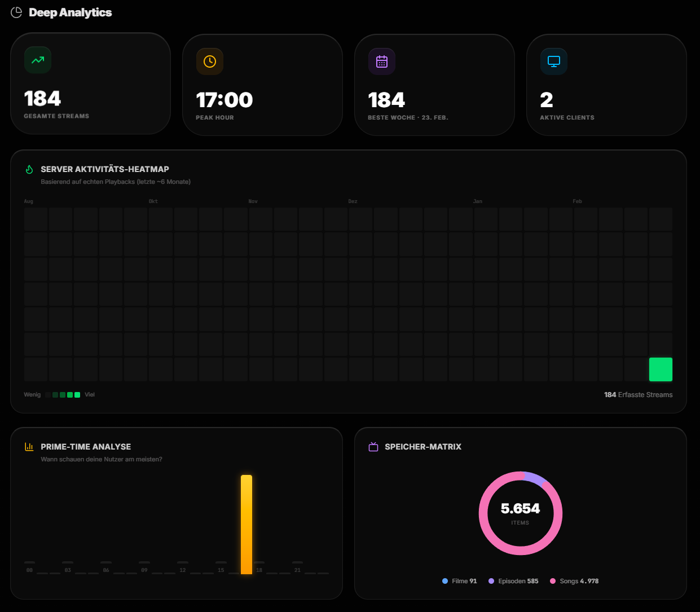Image resolution: width=700 pixels, height=612 pixels.
Task: Click the pink Songs legend dot
Action: point(553,581)
